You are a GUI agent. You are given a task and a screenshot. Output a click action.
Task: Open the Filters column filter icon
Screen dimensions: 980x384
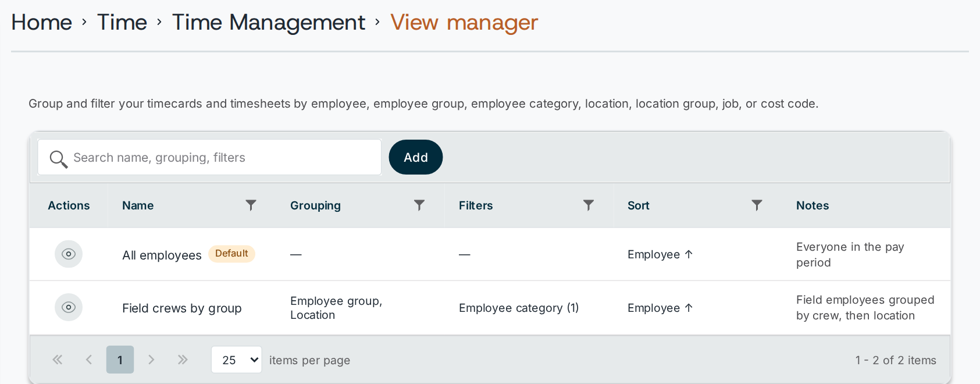click(589, 205)
